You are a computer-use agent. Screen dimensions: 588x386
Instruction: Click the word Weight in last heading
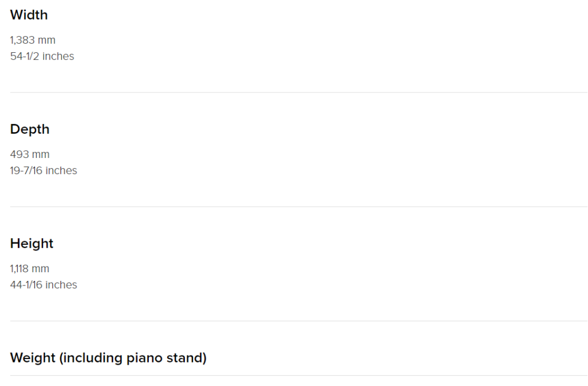pyautogui.click(x=33, y=358)
